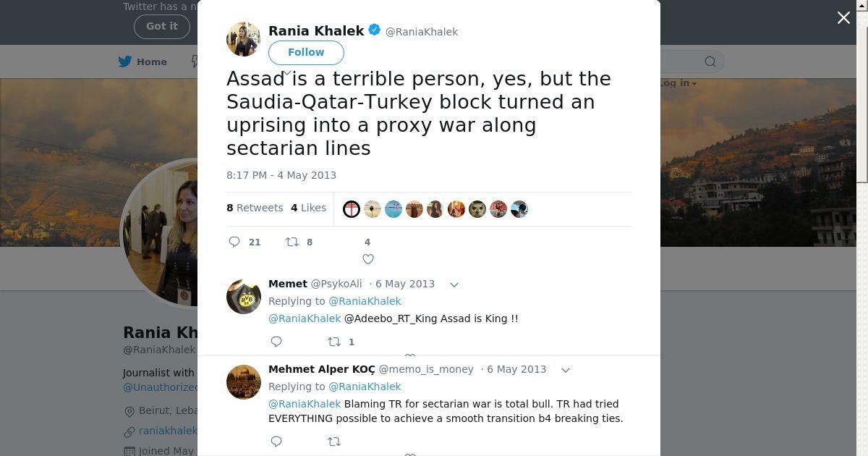Open dropdown menu on Memet's tweet

pos(454,284)
